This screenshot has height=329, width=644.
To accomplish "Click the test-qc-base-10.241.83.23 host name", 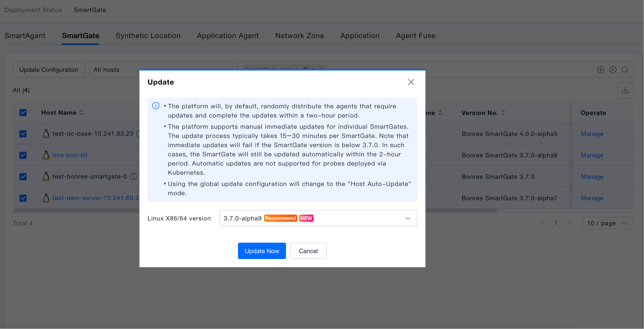I will point(93,134).
